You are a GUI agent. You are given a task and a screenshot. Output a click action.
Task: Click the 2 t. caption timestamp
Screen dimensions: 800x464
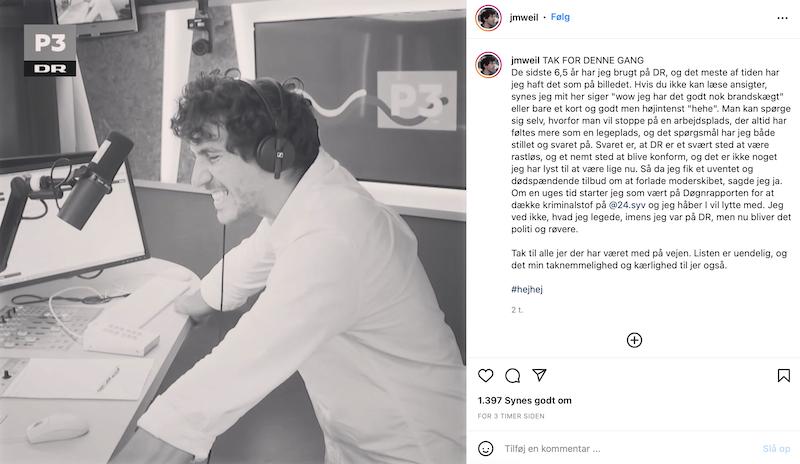click(517, 310)
